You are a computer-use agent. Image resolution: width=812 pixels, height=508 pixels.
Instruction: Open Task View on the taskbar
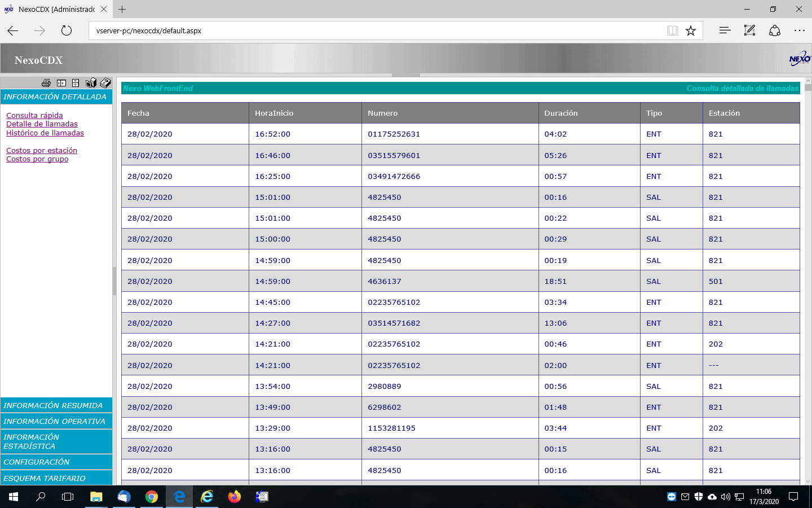68,497
